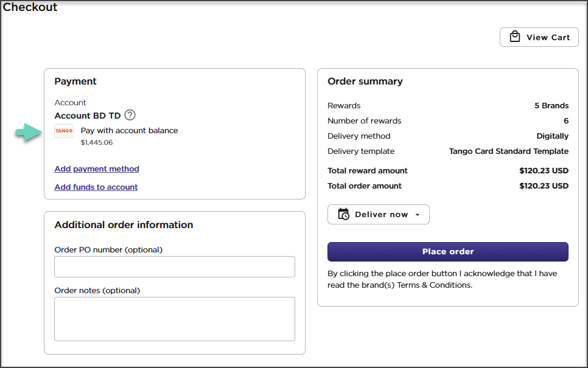The image size is (588, 368).
Task: Select Pay with account balance option
Action: pyautogui.click(x=129, y=130)
